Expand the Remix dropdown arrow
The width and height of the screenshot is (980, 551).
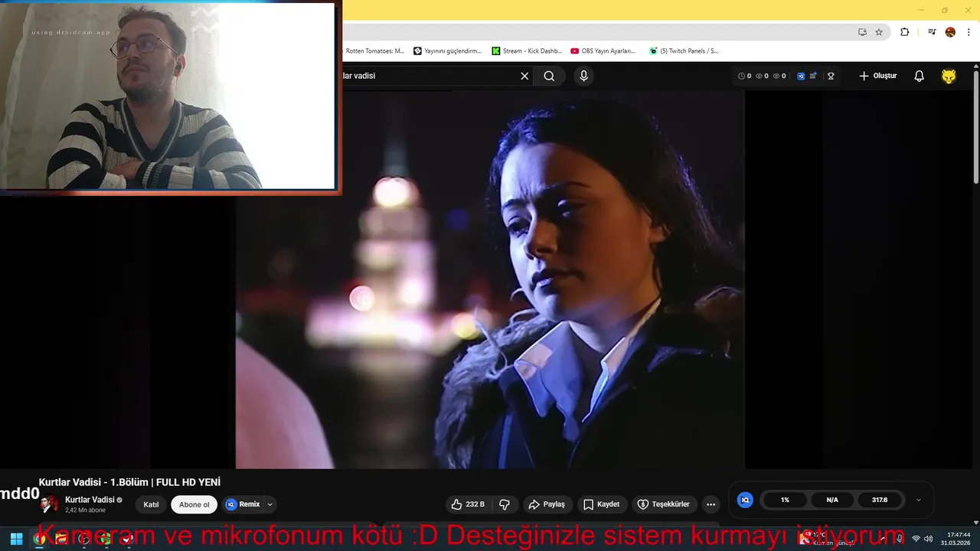pos(269,504)
